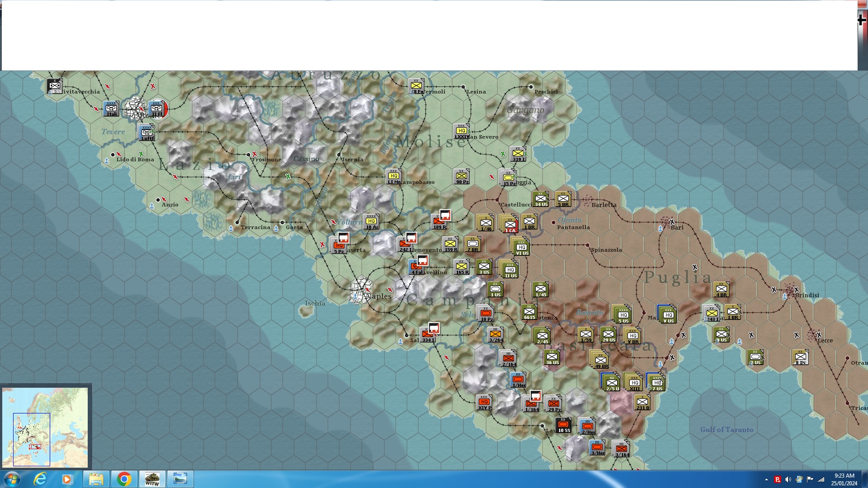
Task: Select the 8 IN division near Lecce
Action: 800,357
